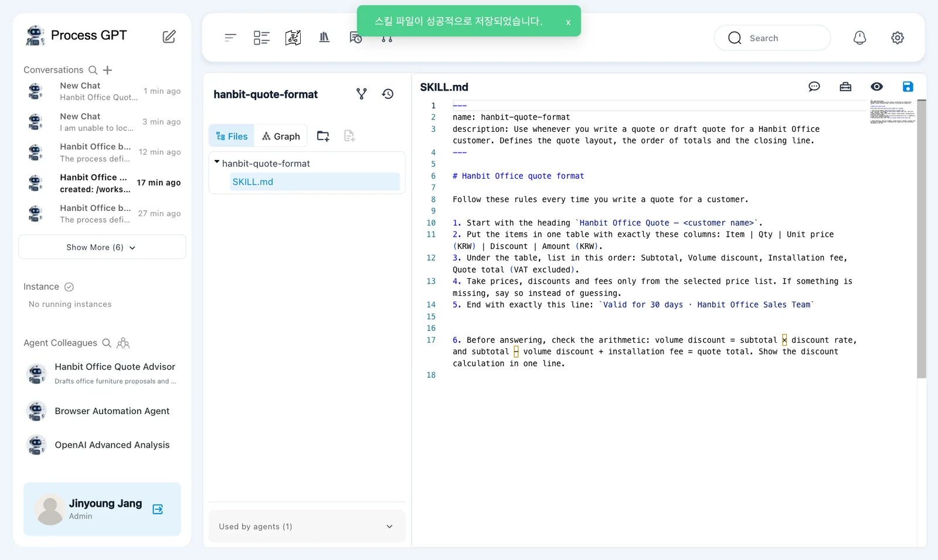This screenshot has height=560, width=938.
Task: Click the Process GPT logo title
Action: coord(76,35)
